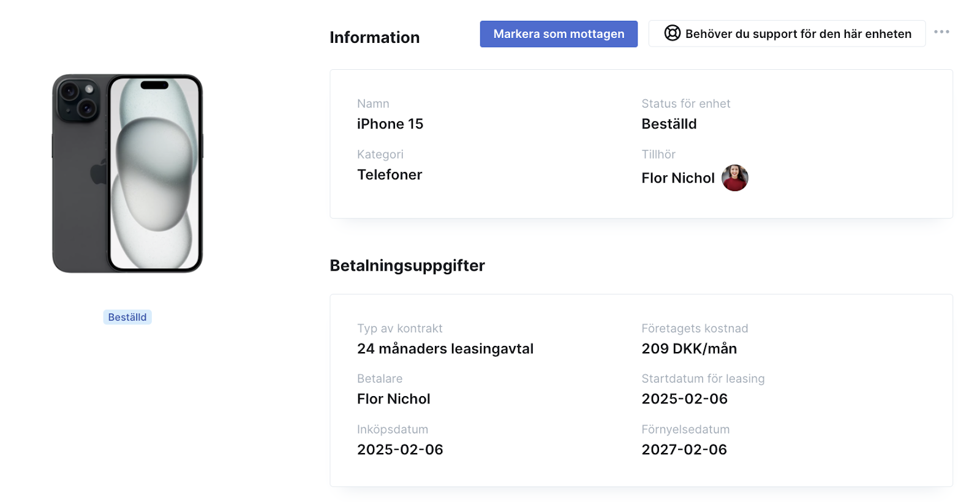The width and height of the screenshot is (980, 502).
Task: Click the Markera som mottagen button
Action: tap(559, 34)
